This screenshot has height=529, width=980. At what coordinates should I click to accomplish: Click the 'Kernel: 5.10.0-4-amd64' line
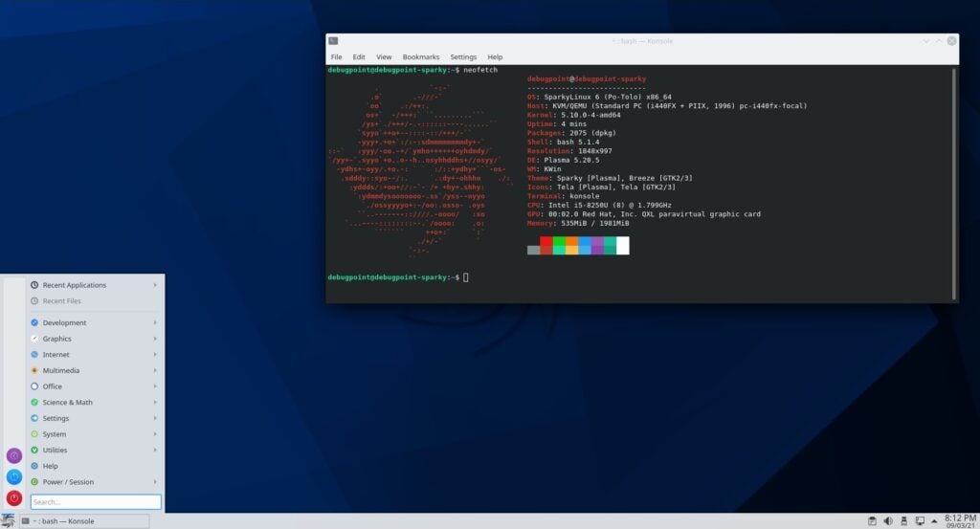pyautogui.click(x=574, y=115)
